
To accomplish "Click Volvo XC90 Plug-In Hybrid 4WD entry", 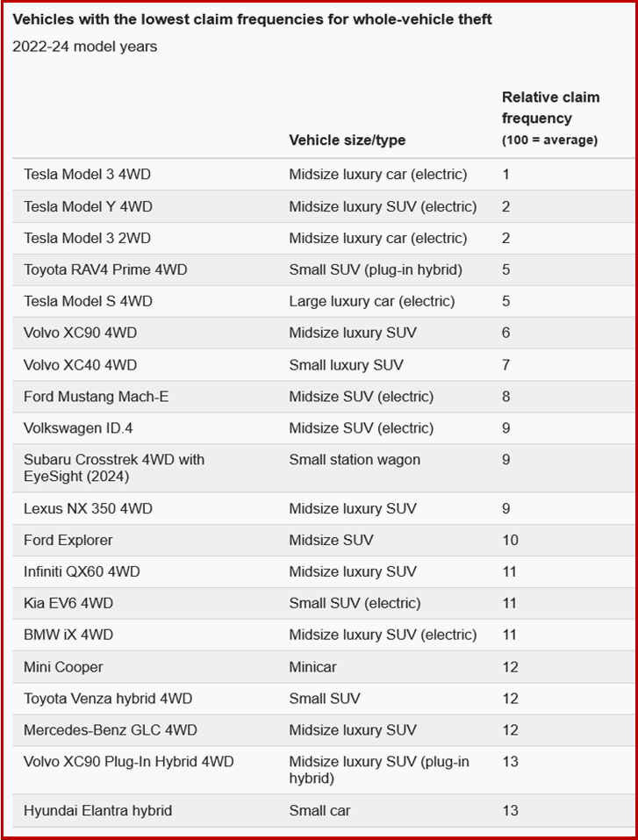I will tap(129, 762).
